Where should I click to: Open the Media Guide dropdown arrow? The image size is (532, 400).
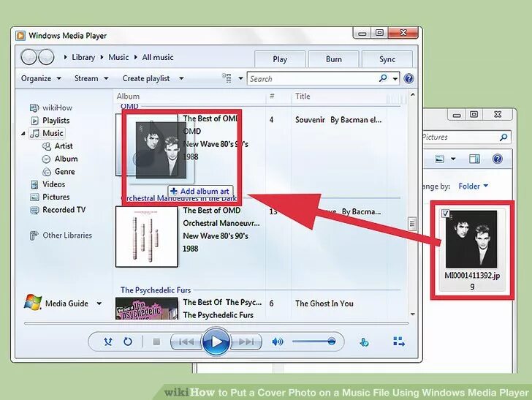click(x=99, y=303)
